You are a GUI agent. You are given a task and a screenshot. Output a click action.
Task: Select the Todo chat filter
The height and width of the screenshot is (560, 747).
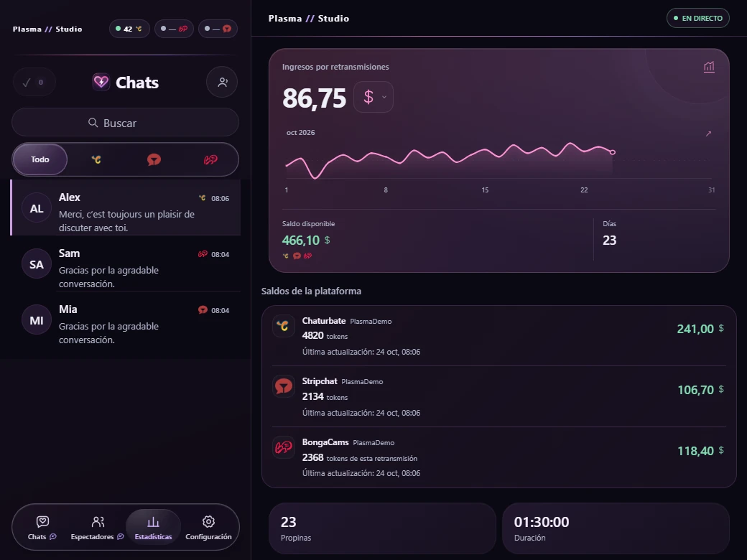[x=40, y=159]
